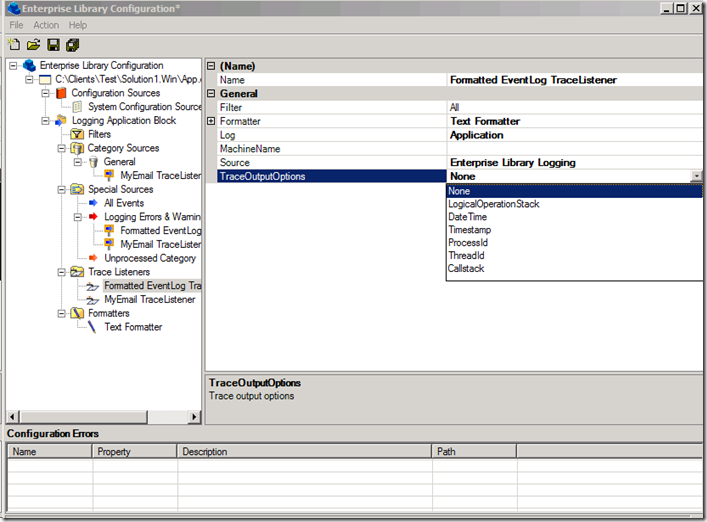Expand the Formatter property row
The width and height of the screenshot is (707, 522).
point(211,121)
